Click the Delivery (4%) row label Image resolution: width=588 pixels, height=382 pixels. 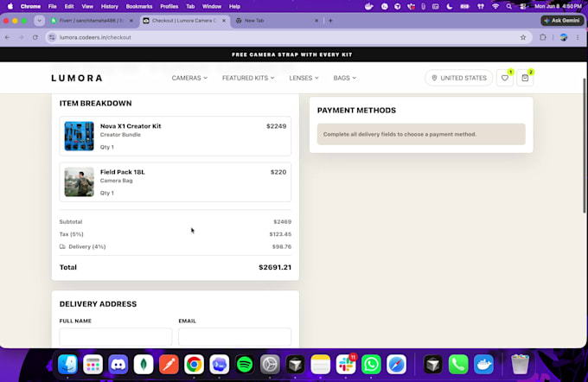[x=87, y=246]
